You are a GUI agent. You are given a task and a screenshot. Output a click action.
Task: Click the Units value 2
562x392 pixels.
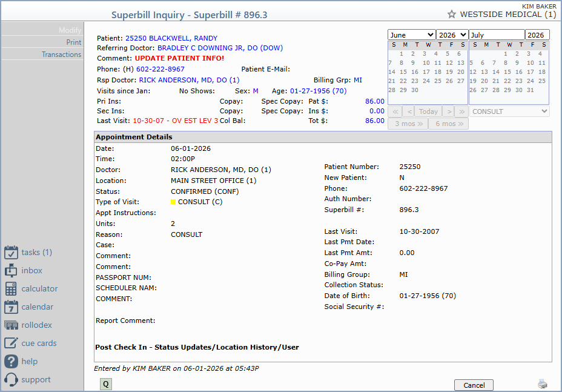click(173, 224)
